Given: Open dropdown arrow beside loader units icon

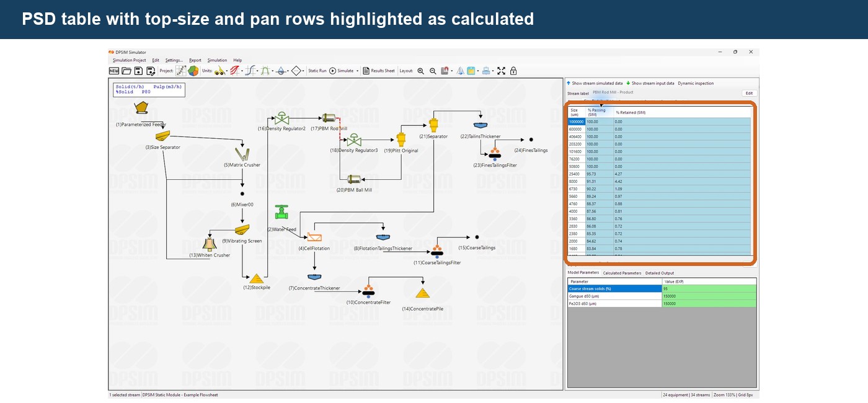Looking at the screenshot, I should (227, 71).
